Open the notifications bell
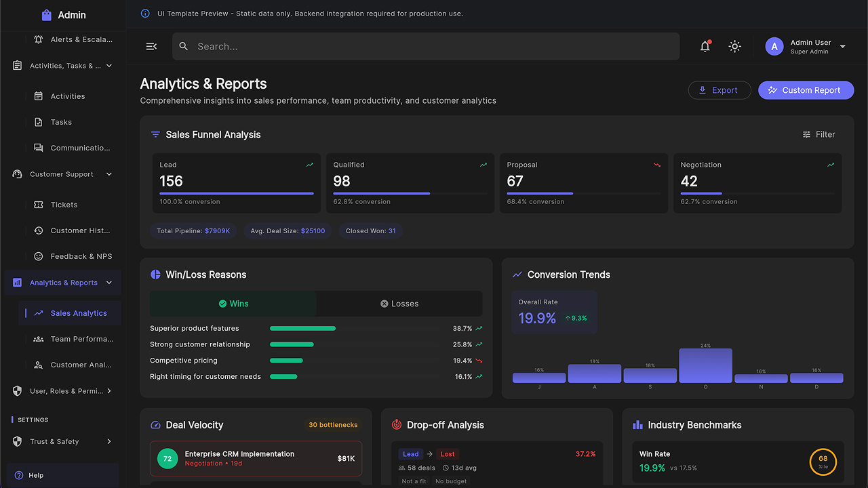This screenshot has height=488, width=868. point(705,46)
